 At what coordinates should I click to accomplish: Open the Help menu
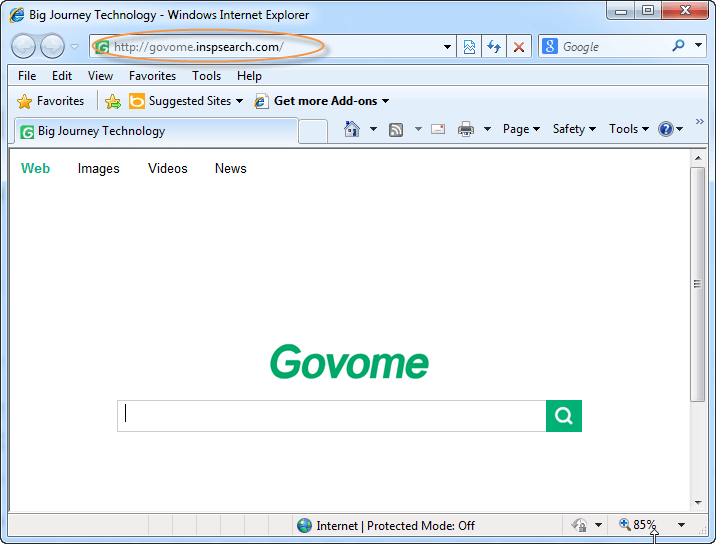[249, 76]
